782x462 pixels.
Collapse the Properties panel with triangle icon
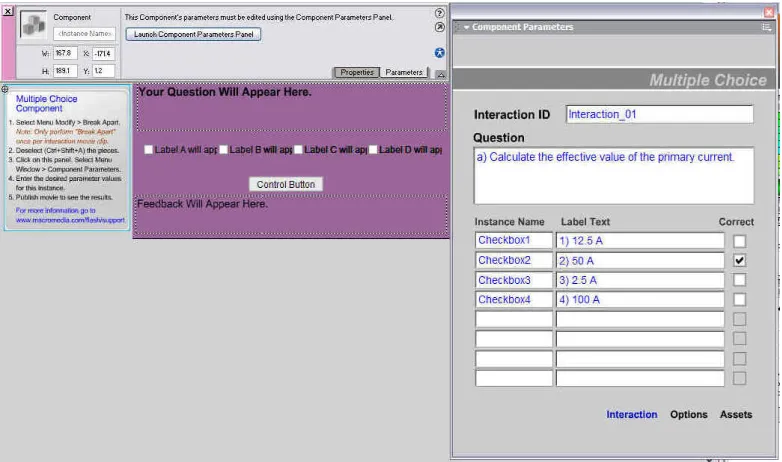(x=441, y=74)
